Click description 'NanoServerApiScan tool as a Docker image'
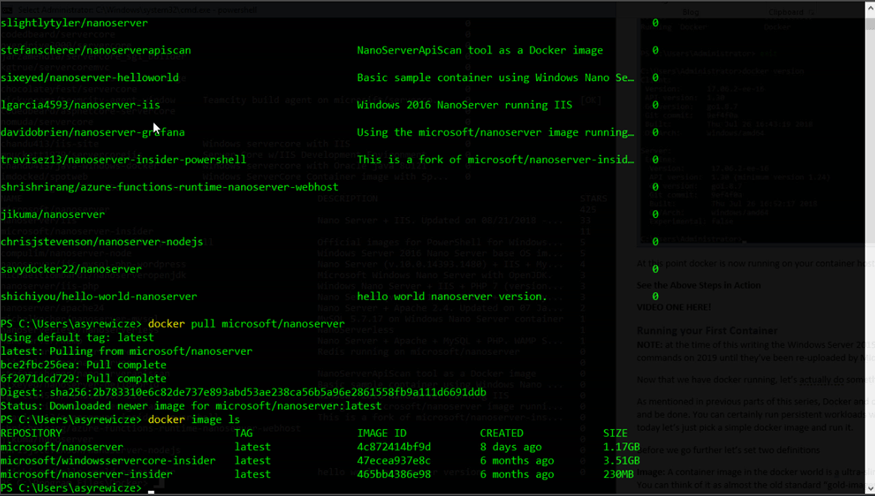 (x=480, y=50)
